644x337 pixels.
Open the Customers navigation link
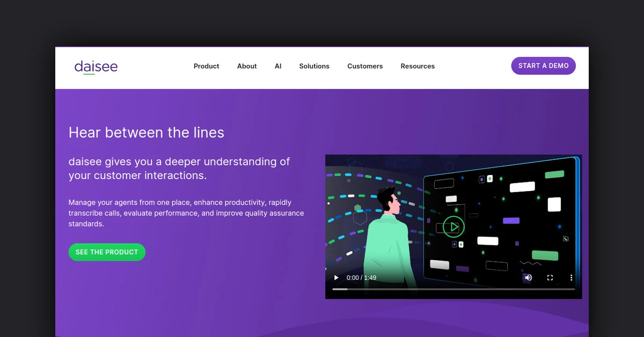tap(365, 66)
